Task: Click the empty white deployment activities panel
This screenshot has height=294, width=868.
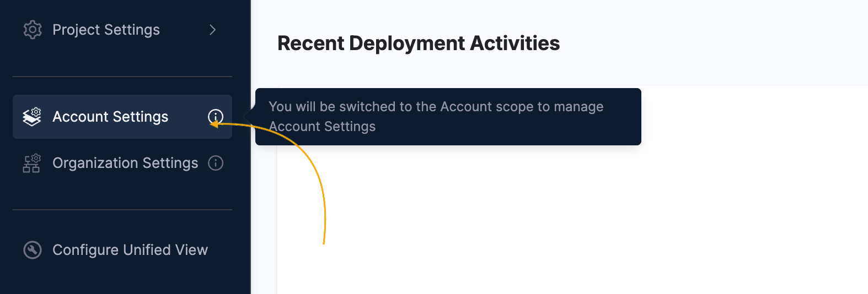Action: tap(572, 220)
